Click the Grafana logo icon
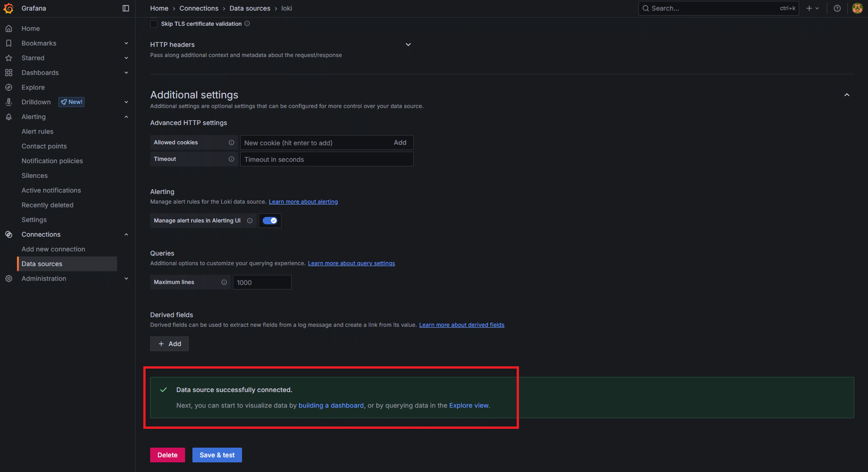 point(9,8)
